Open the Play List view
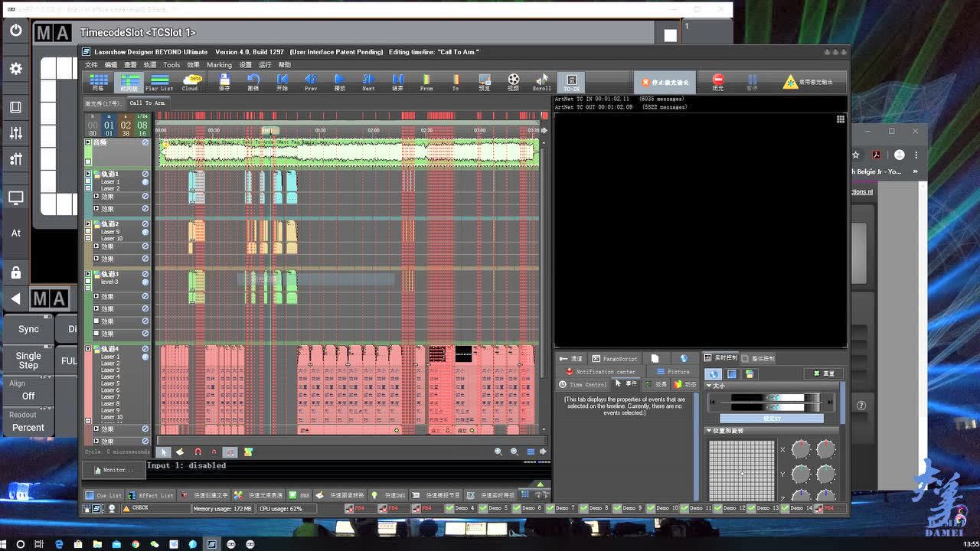 click(x=159, y=82)
